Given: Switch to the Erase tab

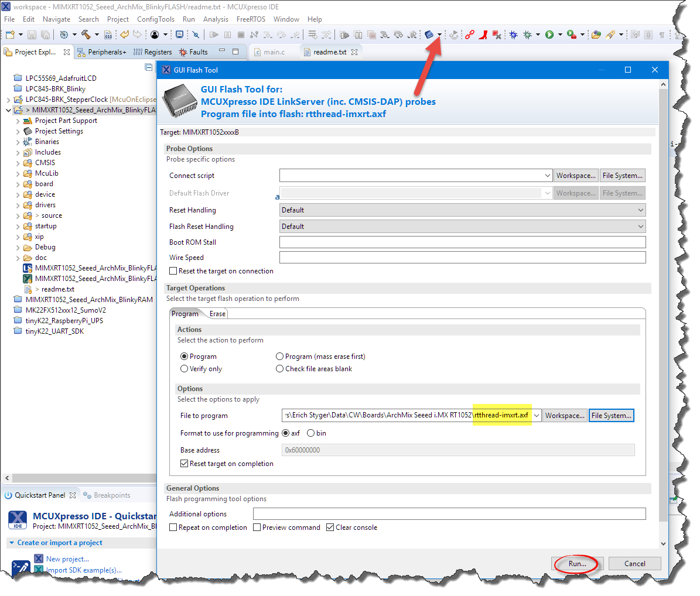Looking at the screenshot, I should (x=217, y=314).
